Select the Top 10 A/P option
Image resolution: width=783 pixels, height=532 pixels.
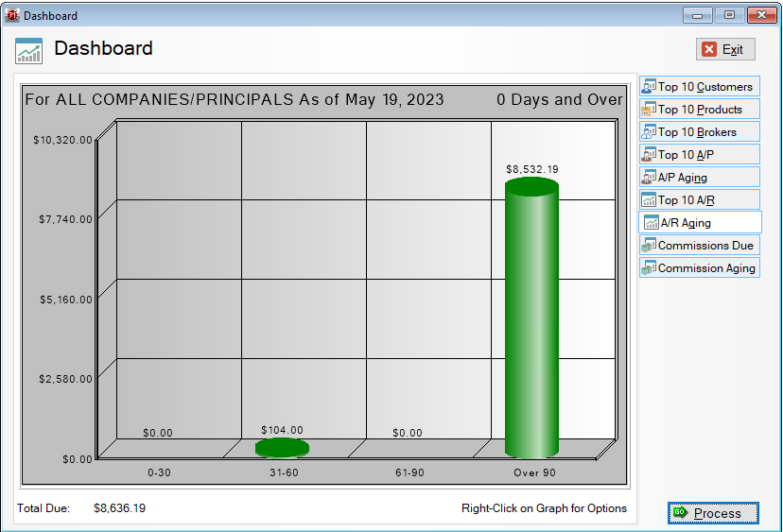[x=699, y=155]
